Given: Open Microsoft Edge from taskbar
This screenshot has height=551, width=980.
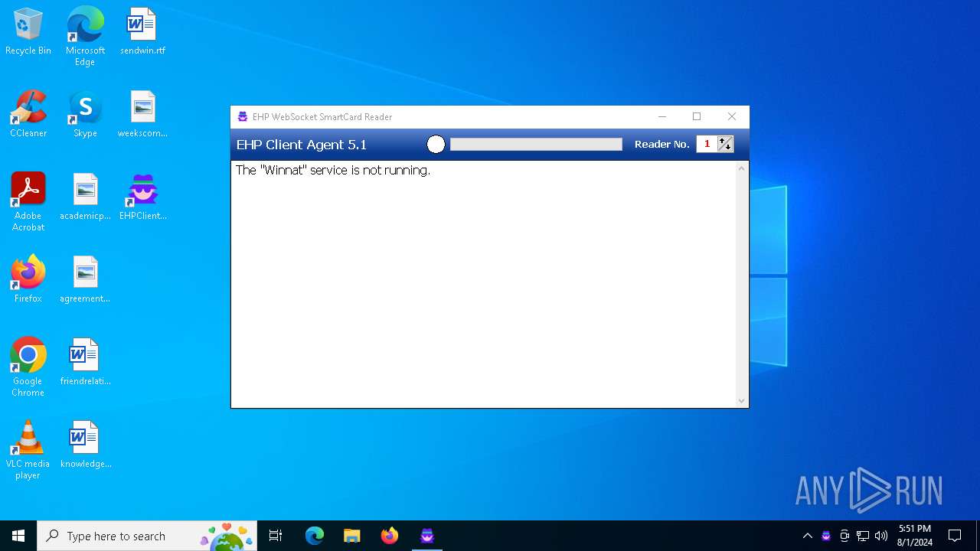Looking at the screenshot, I should click(x=315, y=536).
